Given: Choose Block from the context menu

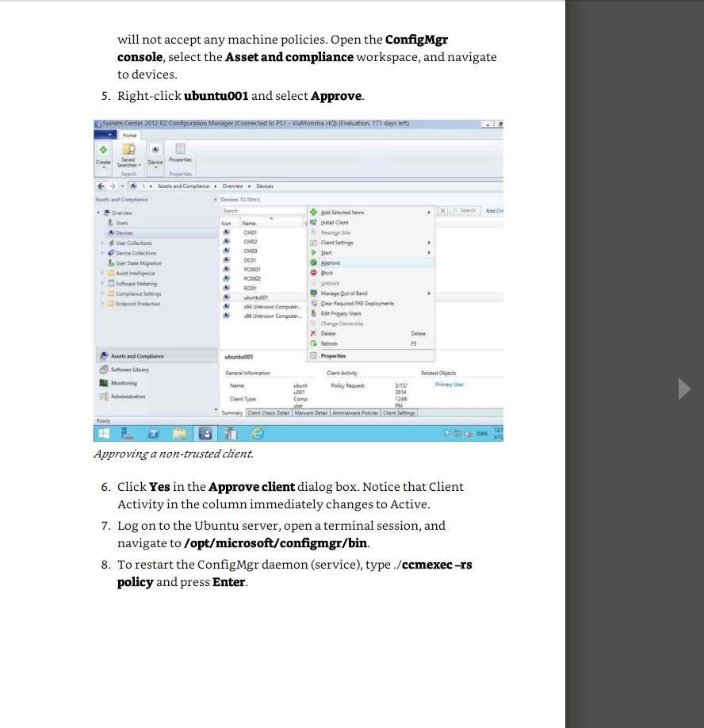Looking at the screenshot, I should click(327, 273).
